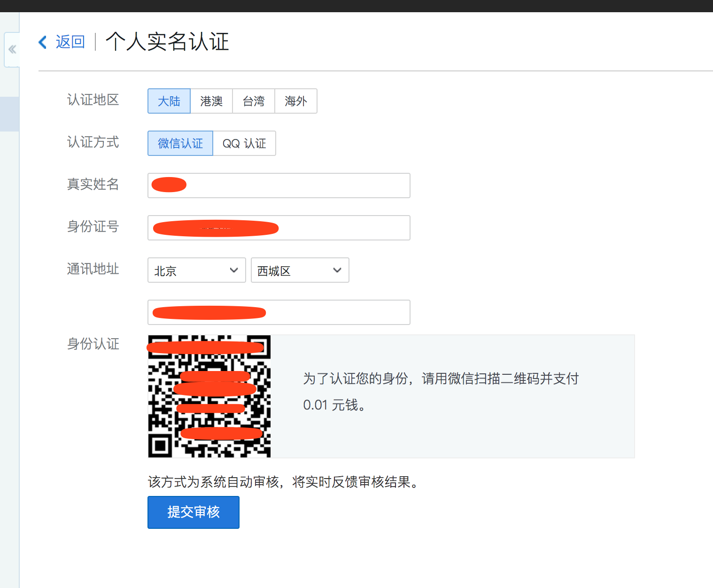Viewport: 713px width, 588px height.
Task: Focus the 身份证号 input field
Action: coord(279,228)
